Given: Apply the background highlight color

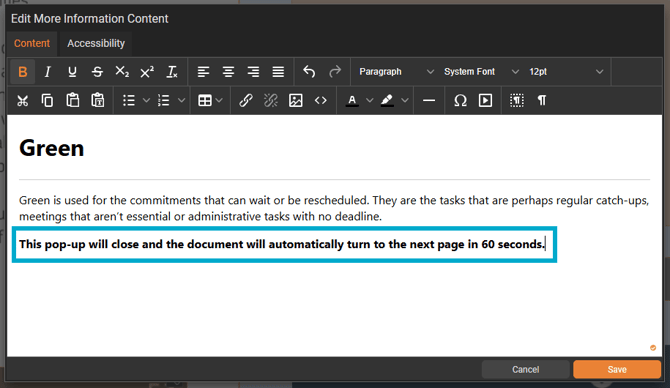Looking at the screenshot, I should [387, 101].
